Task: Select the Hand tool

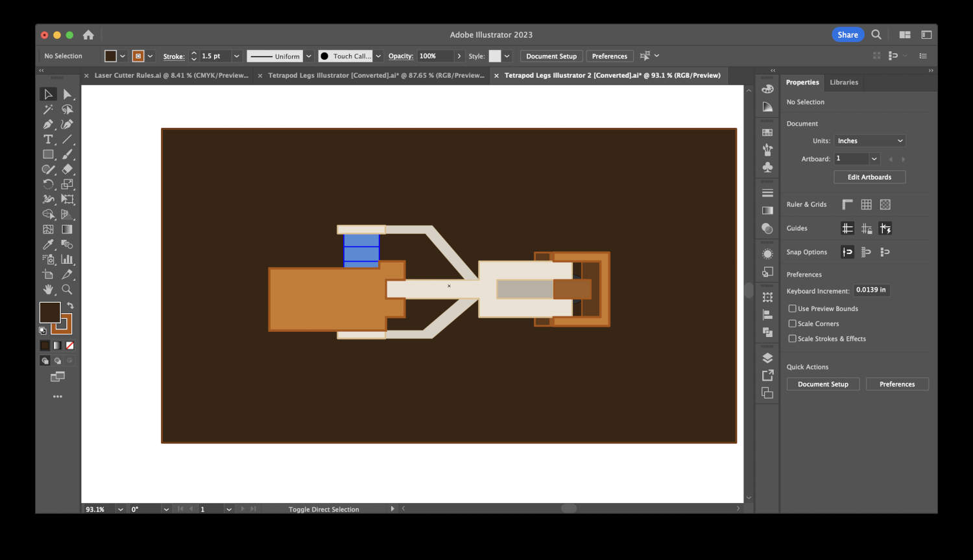Action: tap(48, 289)
